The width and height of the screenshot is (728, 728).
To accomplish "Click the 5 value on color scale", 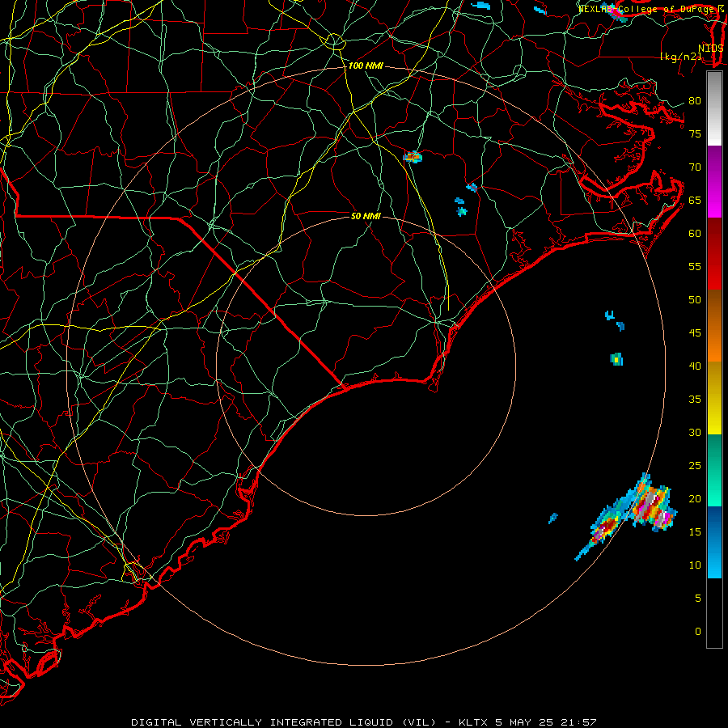I will point(697,599).
